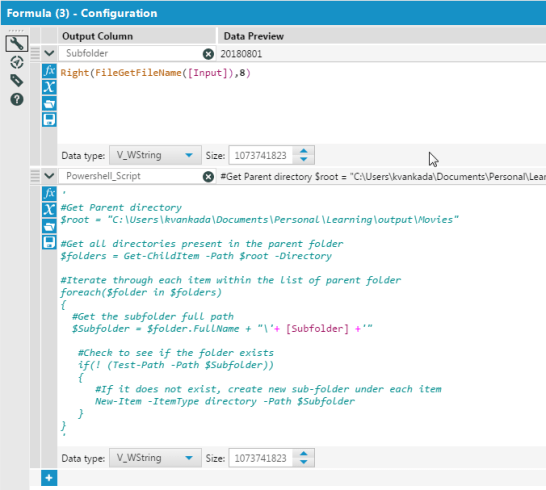The height and width of the screenshot is (490, 546).
Task: Collapse the Powershell_Script expression section
Action: [x=49, y=176]
